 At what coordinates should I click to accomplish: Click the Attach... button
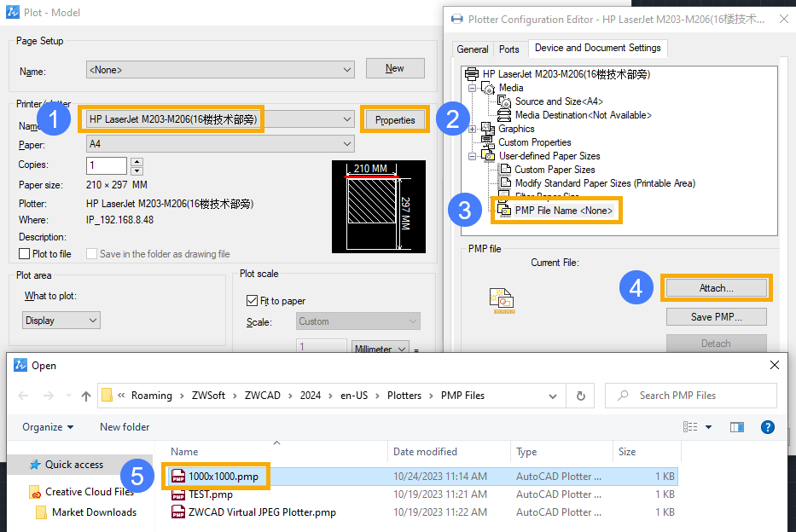point(717,288)
